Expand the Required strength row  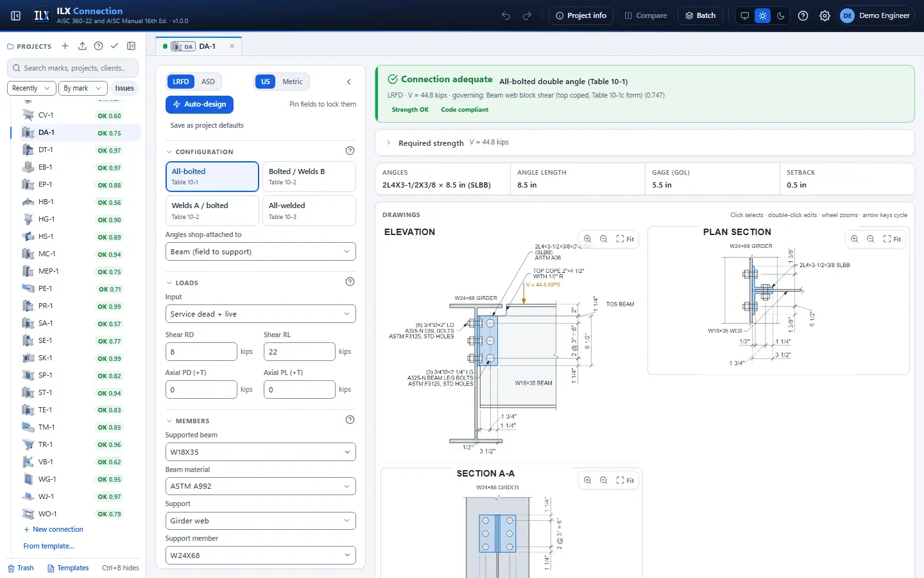pos(645,143)
